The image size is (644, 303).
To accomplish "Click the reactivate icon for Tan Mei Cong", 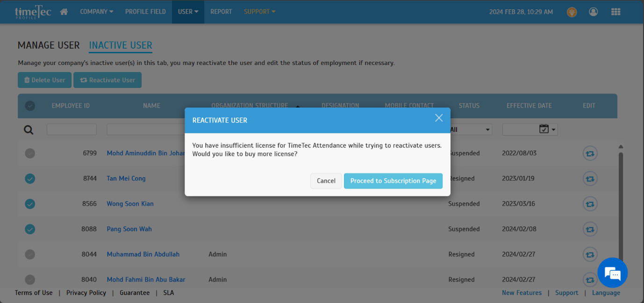I will [590, 179].
